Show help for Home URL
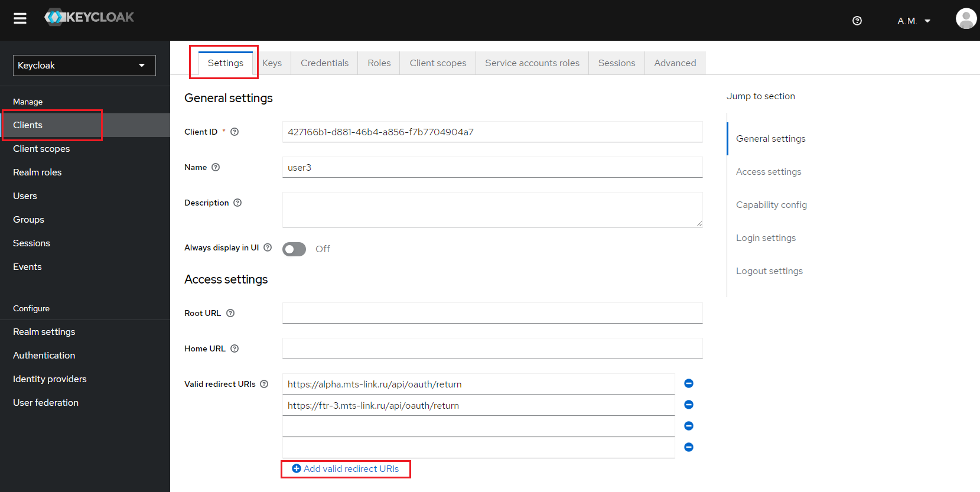The image size is (980, 492). (235, 348)
